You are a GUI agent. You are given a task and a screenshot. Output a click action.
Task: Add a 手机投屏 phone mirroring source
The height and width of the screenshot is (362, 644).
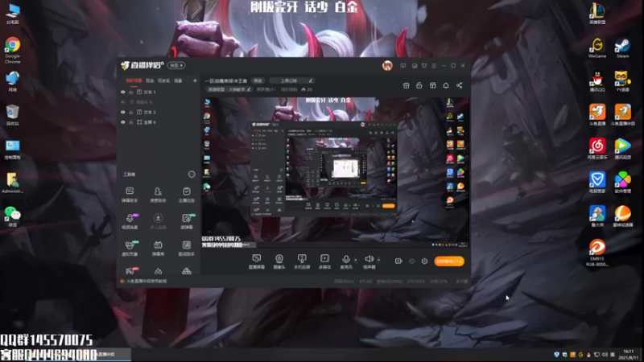click(302, 261)
